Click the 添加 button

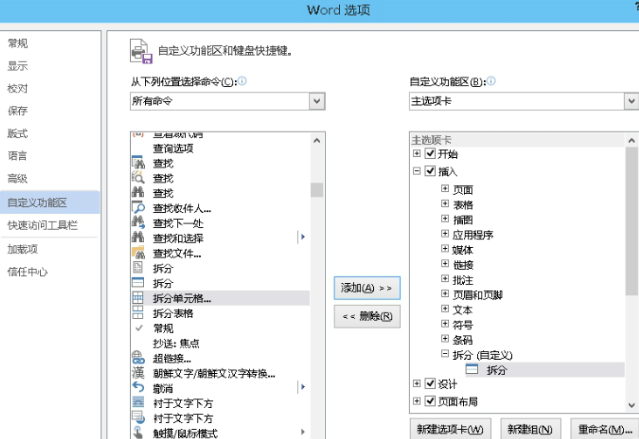pos(367,287)
